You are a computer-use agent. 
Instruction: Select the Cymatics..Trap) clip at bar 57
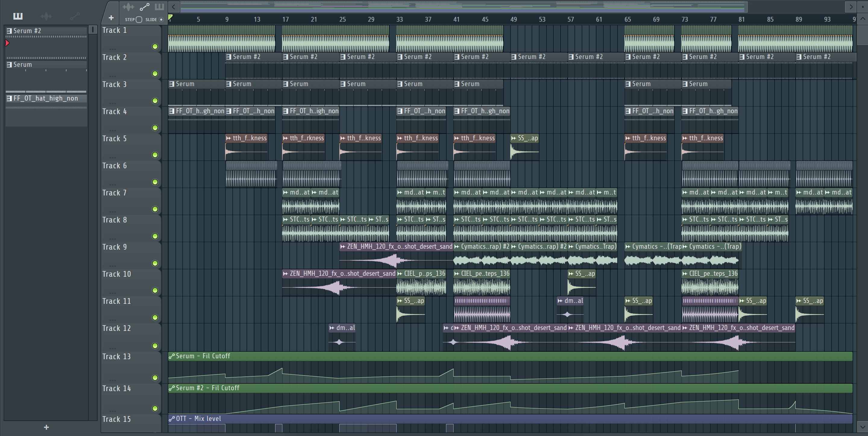click(x=592, y=255)
